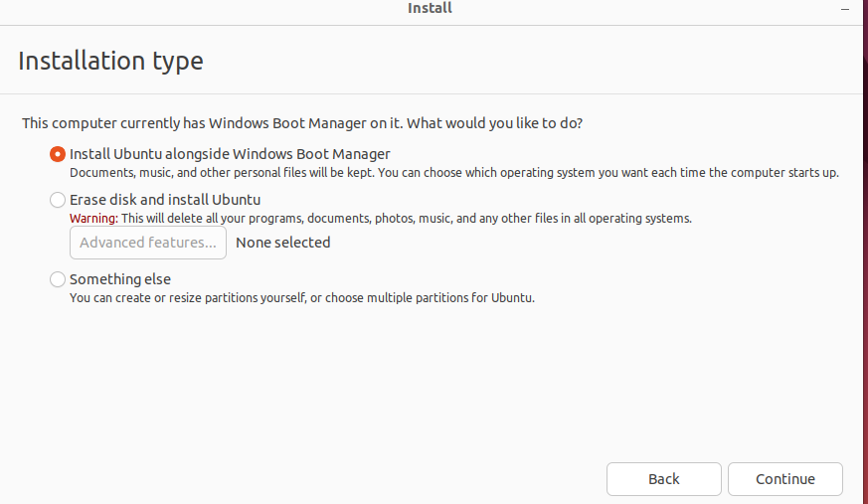Click 'This computer currently has Windows Boot Manager' text
Viewport: 868px width, 504px height.
coord(302,123)
